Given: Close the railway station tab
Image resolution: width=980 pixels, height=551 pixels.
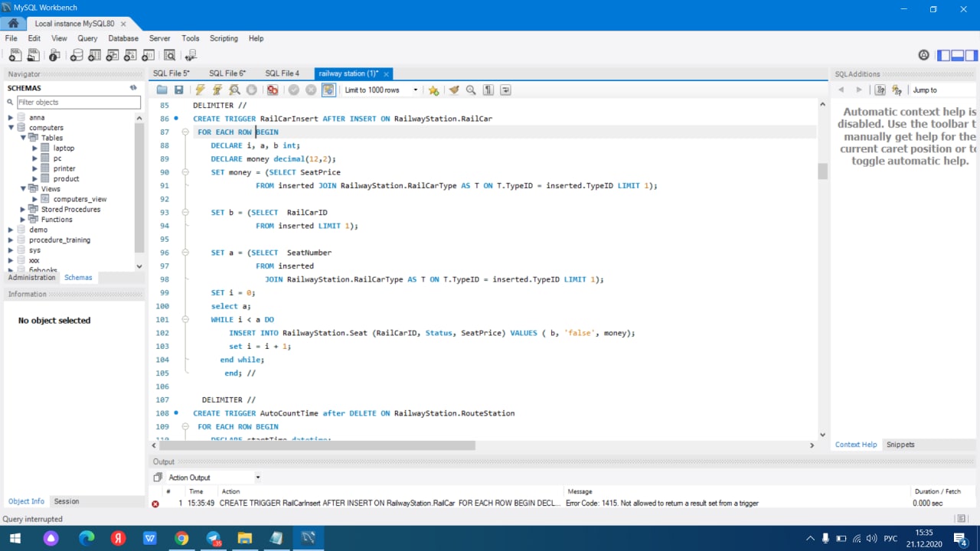Looking at the screenshot, I should click(387, 74).
